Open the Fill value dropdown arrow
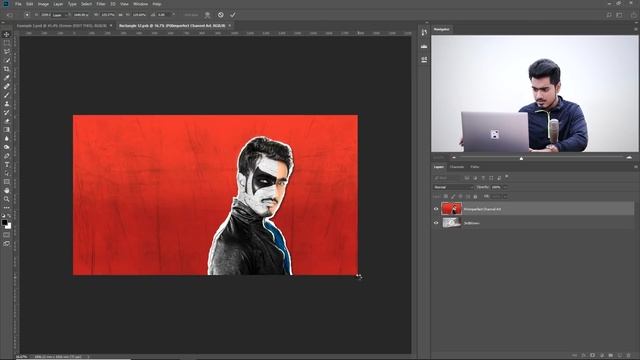 505,196
